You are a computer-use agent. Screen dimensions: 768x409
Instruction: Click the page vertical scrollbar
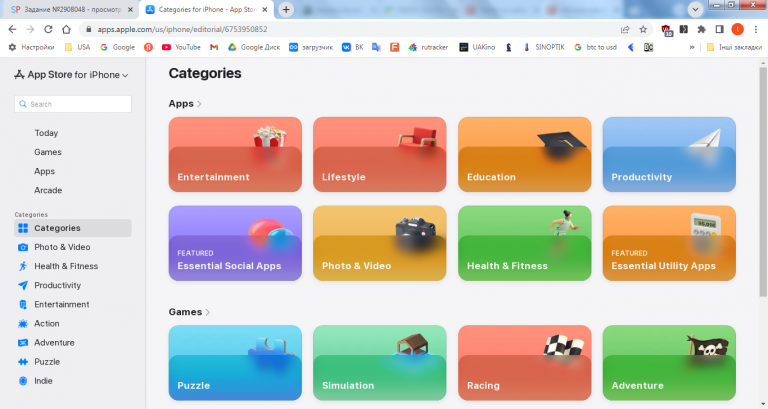pos(763,181)
